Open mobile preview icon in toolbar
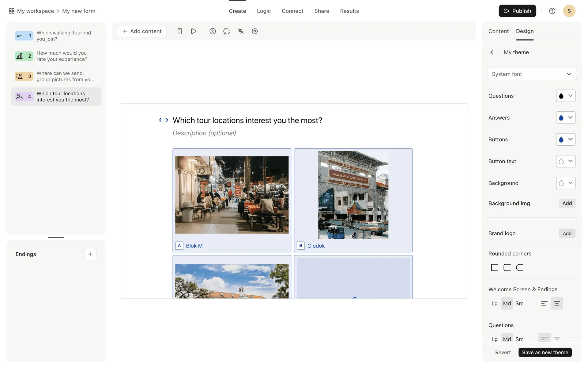588x368 pixels. (180, 31)
